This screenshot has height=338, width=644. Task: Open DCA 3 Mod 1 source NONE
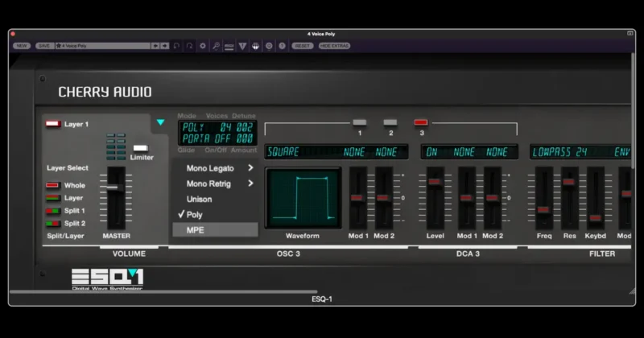464,152
